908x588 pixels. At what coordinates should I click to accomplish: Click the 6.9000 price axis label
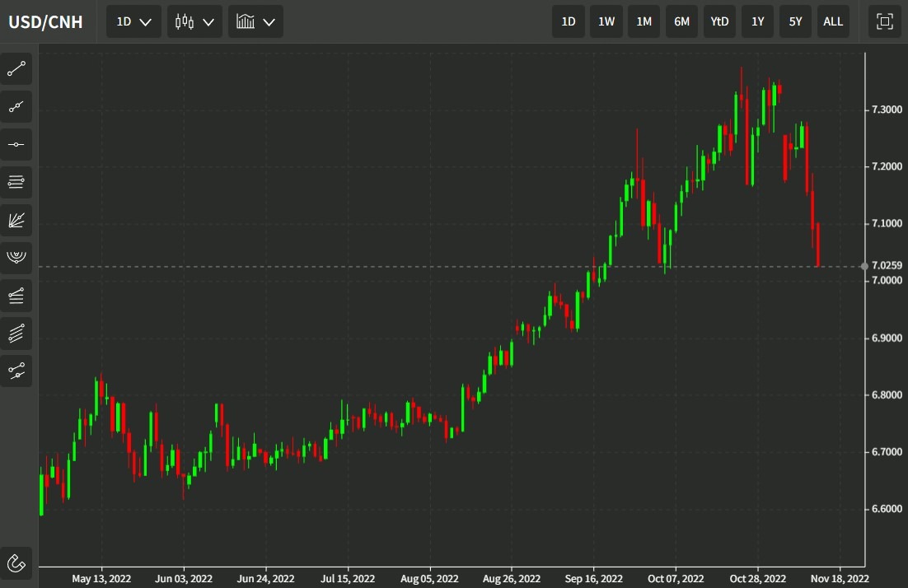(x=887, y=338)
